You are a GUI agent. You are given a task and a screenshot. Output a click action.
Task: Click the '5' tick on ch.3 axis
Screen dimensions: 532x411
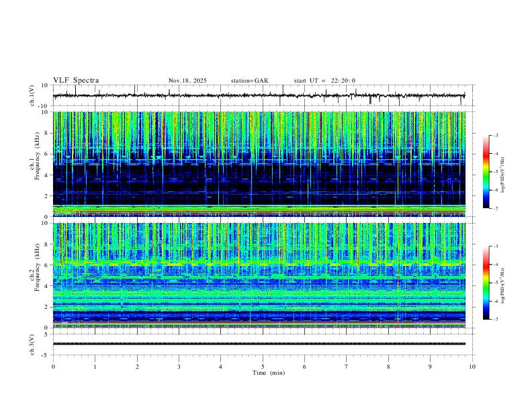tap(46, 334)
